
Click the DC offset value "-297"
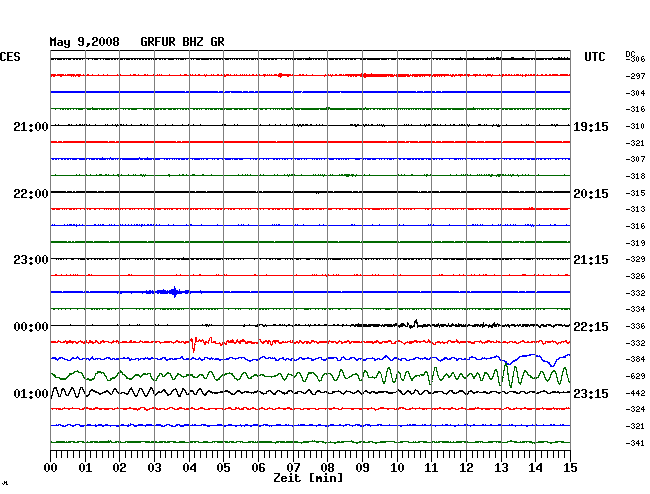pos(635,76)
